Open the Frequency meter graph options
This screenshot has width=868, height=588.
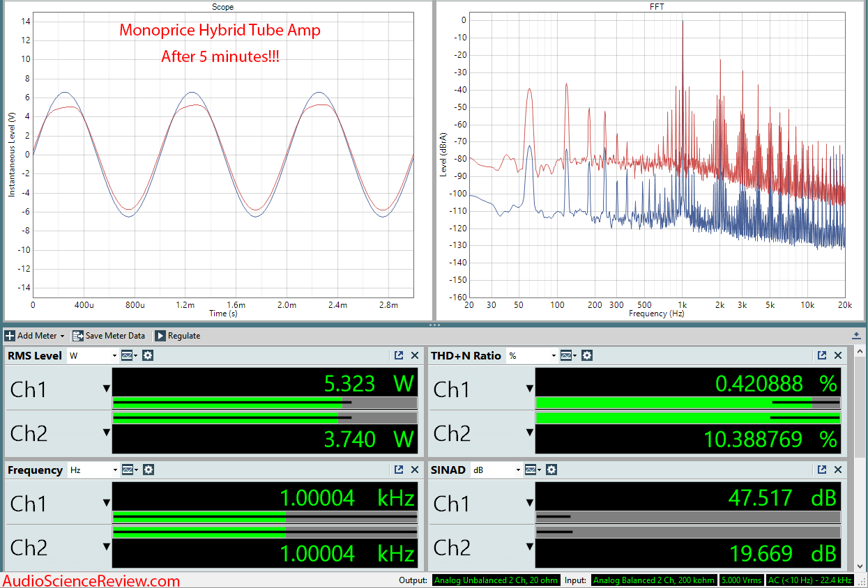129,470
